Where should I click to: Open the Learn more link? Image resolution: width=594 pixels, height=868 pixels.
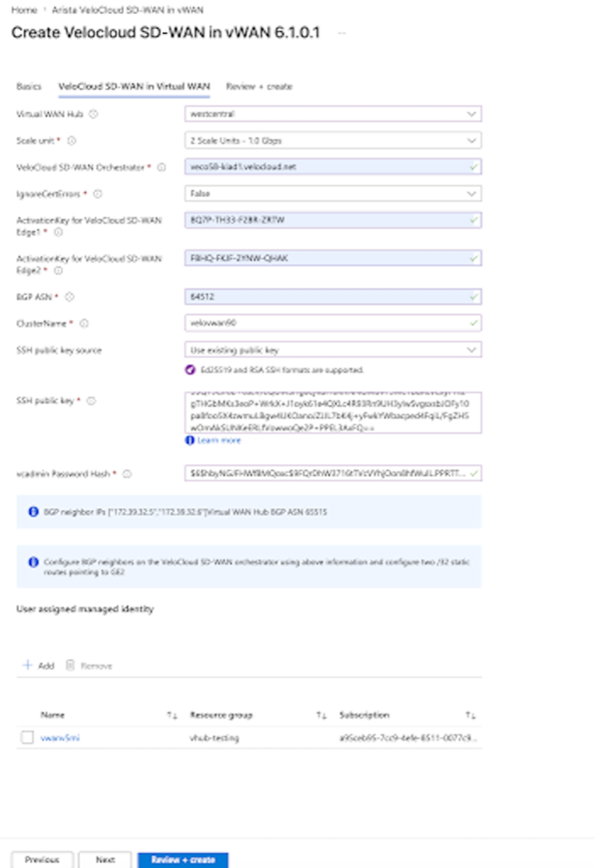pyautogui.click(x=219, y=441)
